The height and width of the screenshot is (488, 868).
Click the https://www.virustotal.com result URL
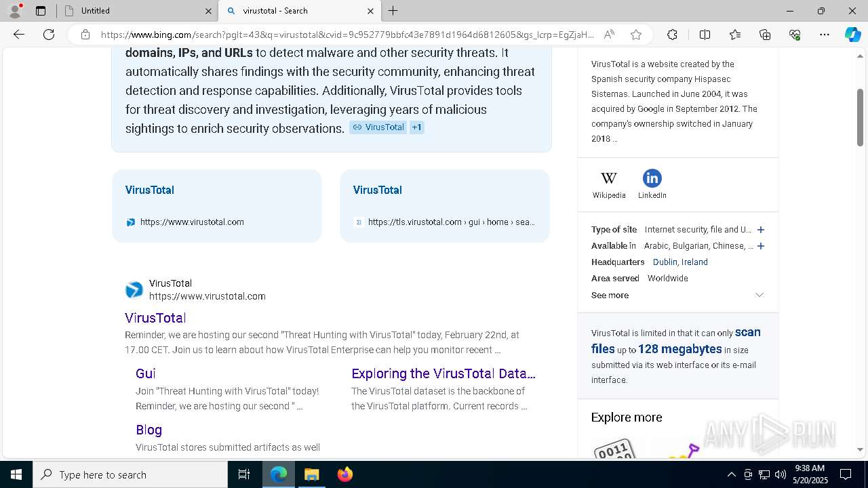coord(207,296)
